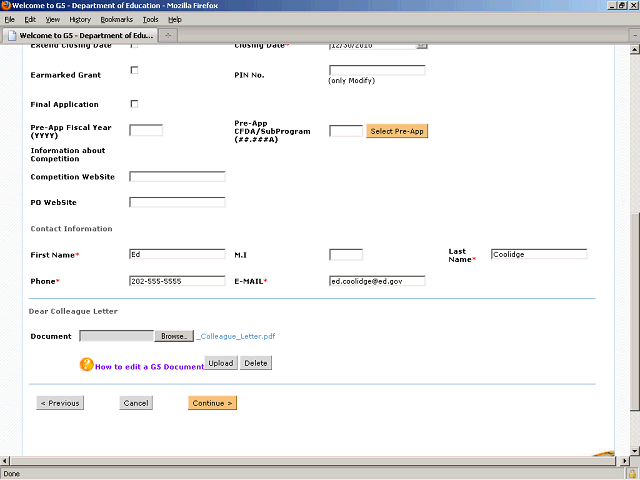Open the Help menu
Viewport: 640px width, 480px height.
175,20
